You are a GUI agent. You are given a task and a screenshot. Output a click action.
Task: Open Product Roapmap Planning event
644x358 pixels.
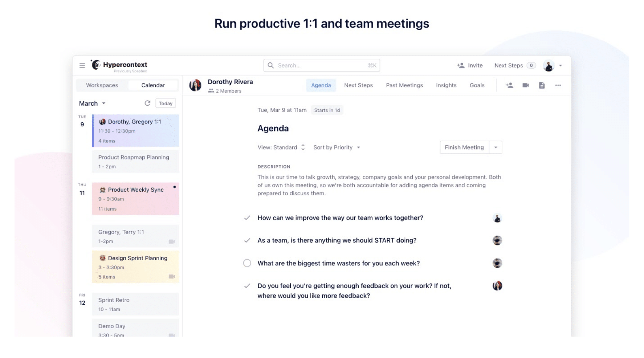pos(135,162)
